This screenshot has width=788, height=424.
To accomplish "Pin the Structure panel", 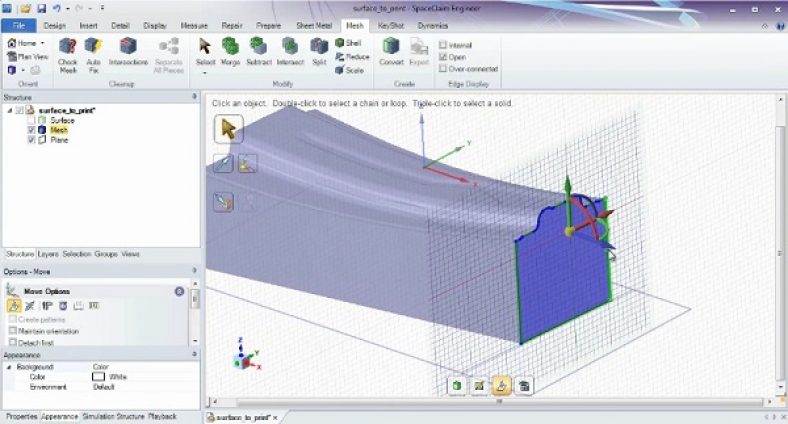I will tap(194, 96).
